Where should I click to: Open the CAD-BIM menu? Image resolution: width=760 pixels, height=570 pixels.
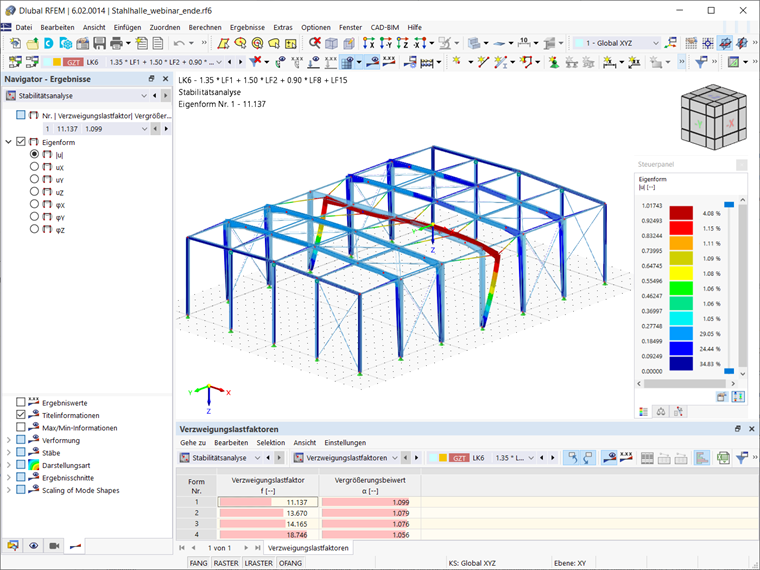(385, 27)
